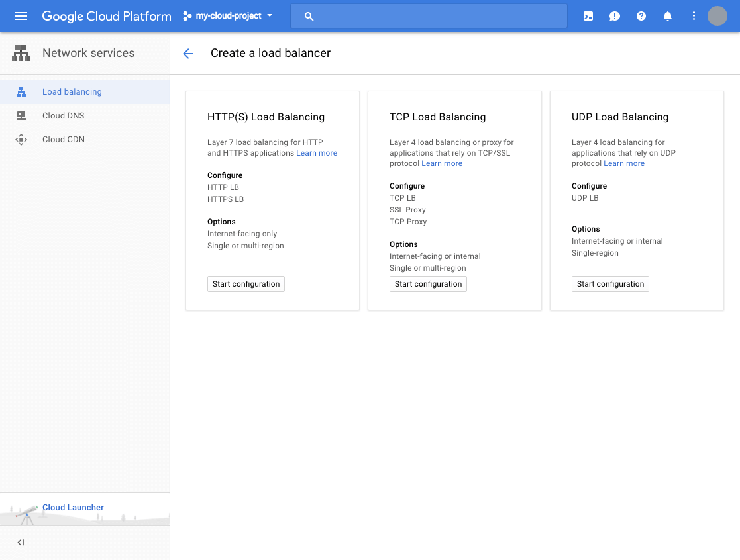Image resolution: width=740 pixels, height=560 pixels.
Task: Collapse the sidebar with the bottom arrow
Action: coord(21,543)
